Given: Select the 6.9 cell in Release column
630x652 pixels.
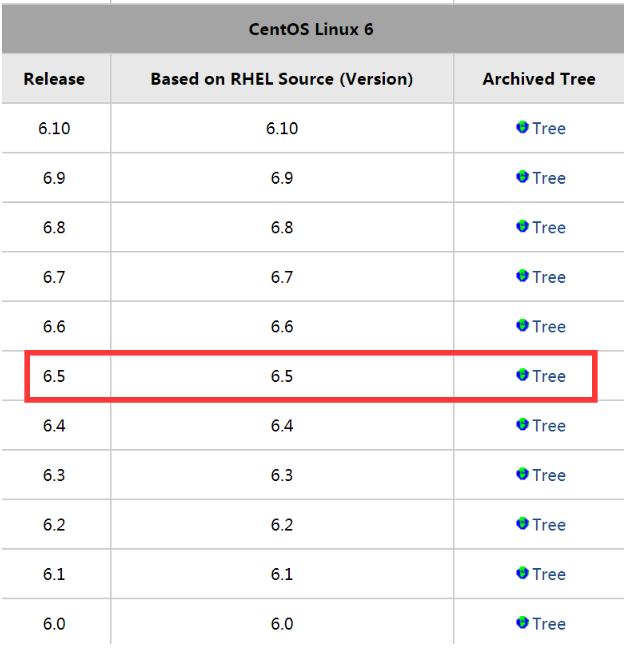Looking at the screenshot, I should coord(54,178).
